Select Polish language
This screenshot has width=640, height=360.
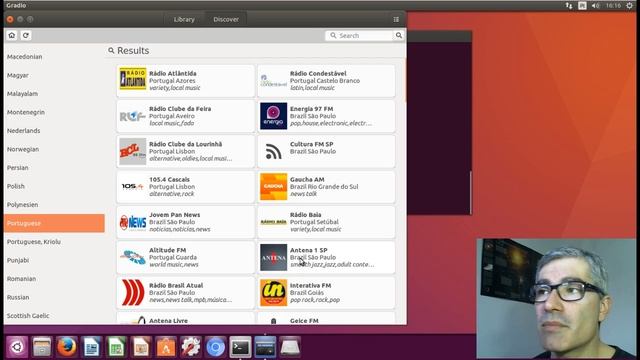coord(54,186)
